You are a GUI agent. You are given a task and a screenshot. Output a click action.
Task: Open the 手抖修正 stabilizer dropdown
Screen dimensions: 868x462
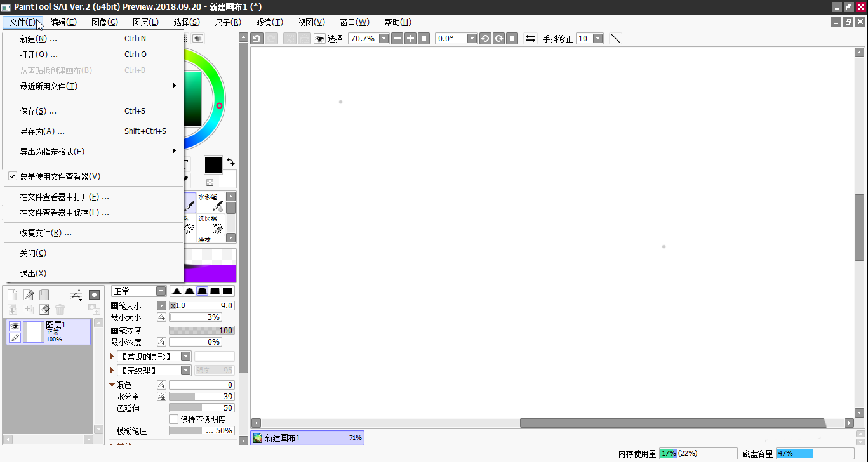point(598,39)
